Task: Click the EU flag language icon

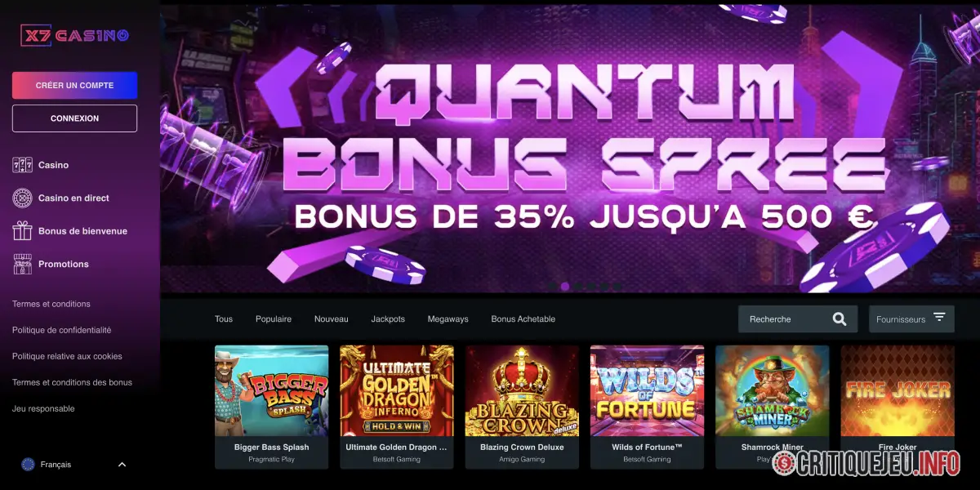Action: (28, 465)
